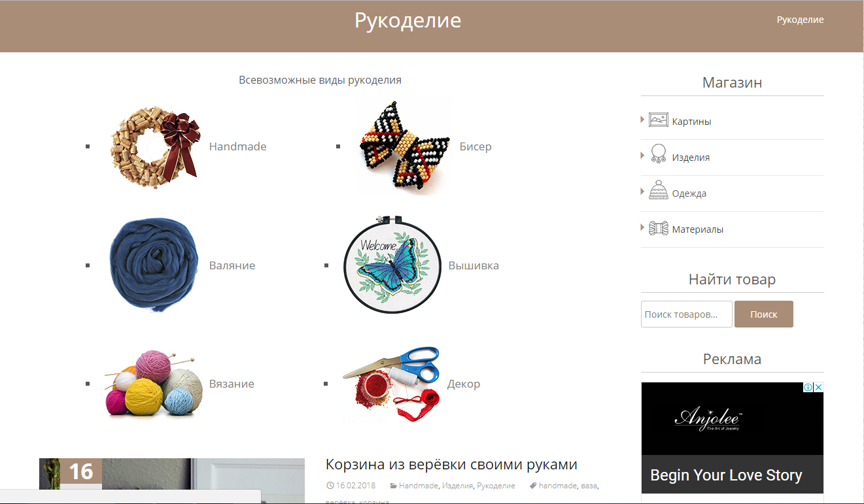Open the Вышивка category link

point(474,265)
